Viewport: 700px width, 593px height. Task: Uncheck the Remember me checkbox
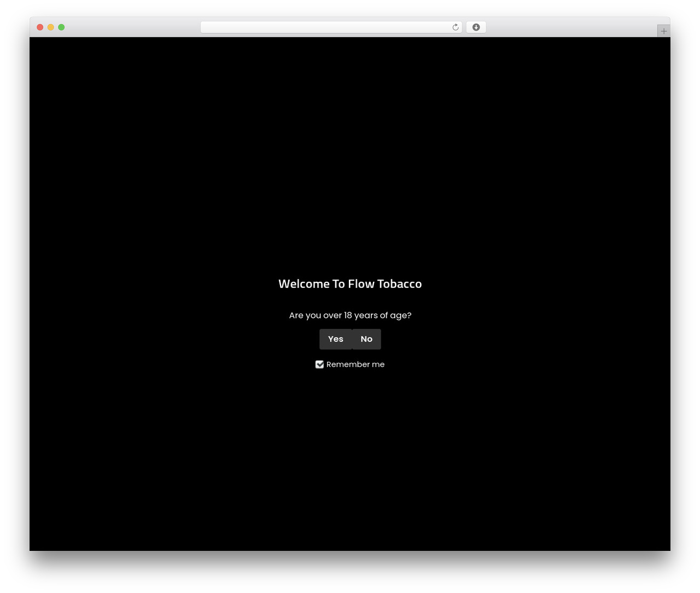point(320,364)
